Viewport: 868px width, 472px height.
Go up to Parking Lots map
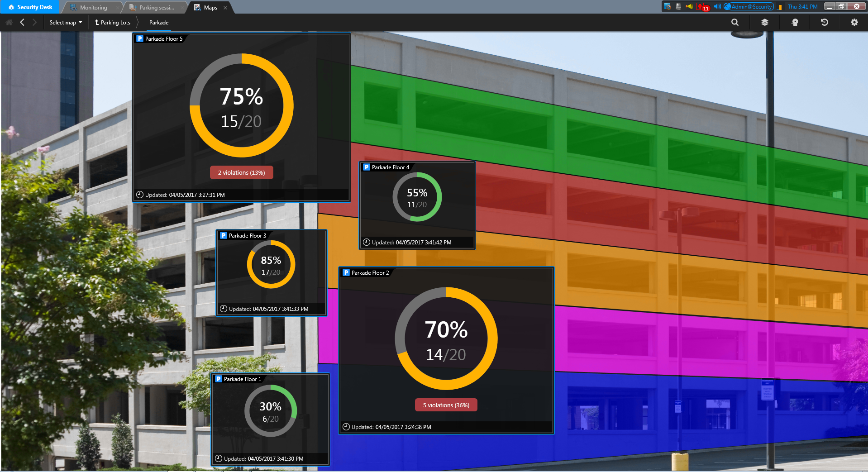[x=112, y=23]
